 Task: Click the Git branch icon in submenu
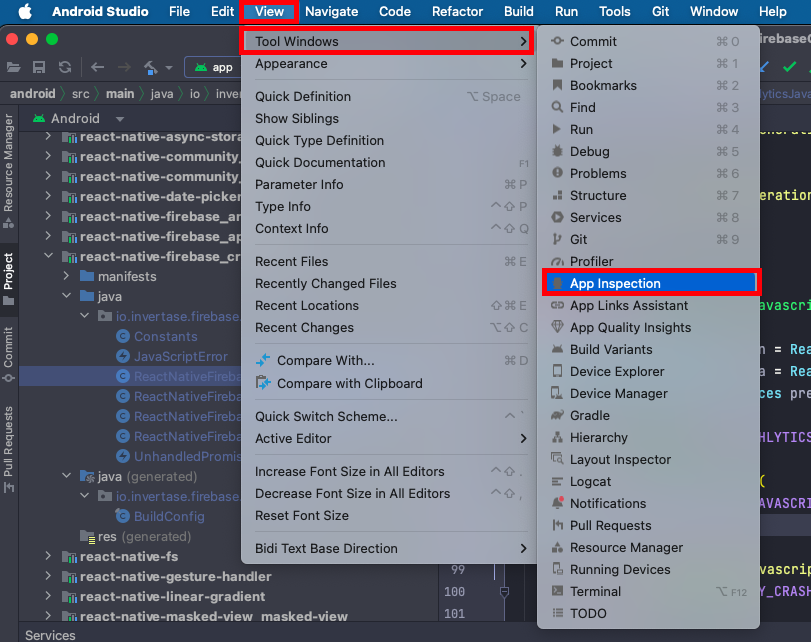tap(557, 239)
